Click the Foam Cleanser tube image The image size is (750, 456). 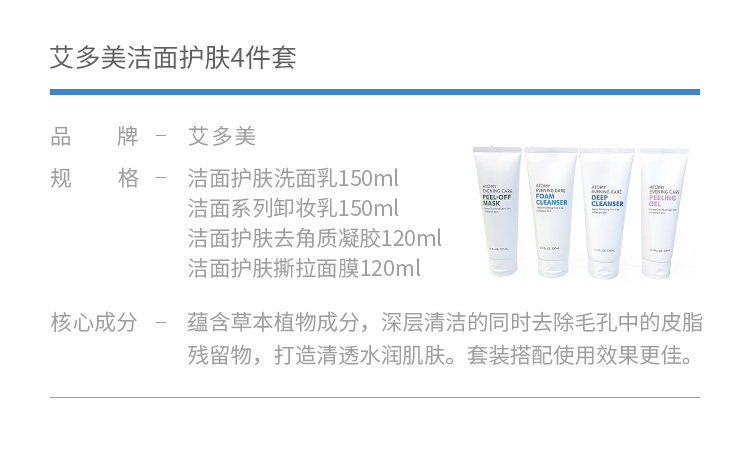[x=551, y=211]
